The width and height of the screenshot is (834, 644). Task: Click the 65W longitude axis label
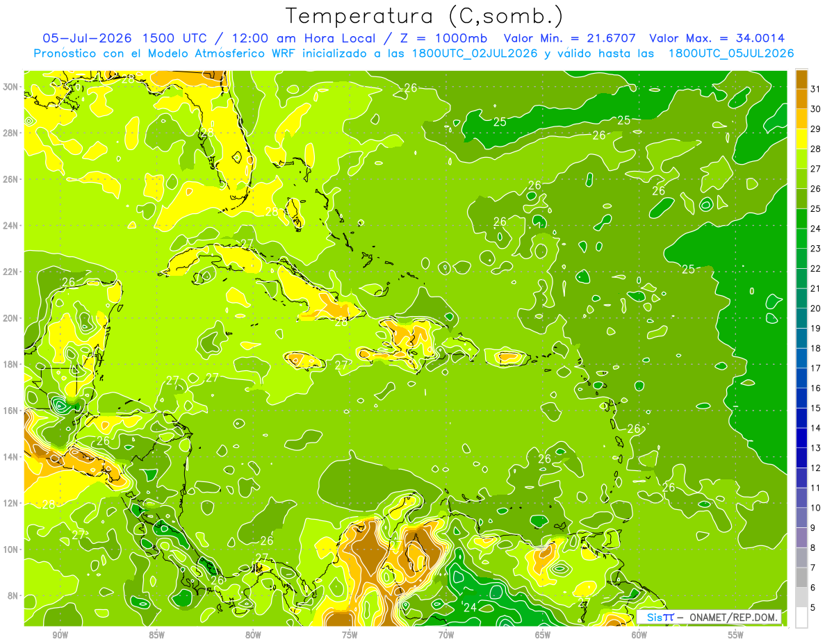[x=543, y=635]
